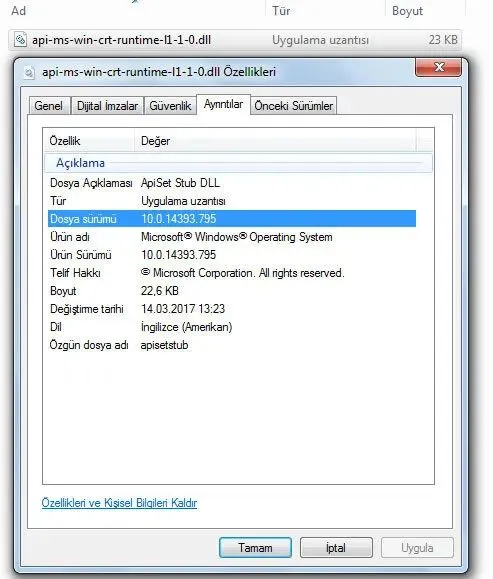This screenshot has height=579, width=493.
Task: Click the Değer column header
Action: (275, 141)
